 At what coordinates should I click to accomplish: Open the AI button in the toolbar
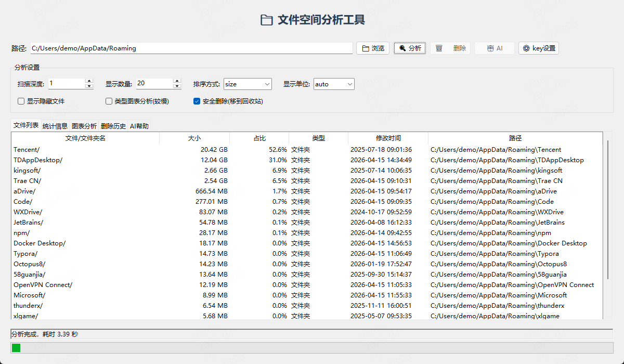point(495,48)
